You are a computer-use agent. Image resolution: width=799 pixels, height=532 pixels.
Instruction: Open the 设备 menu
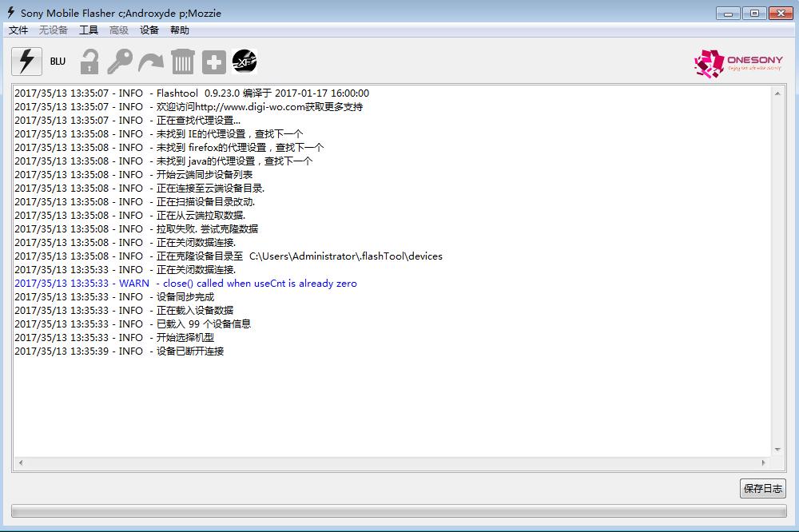149,30
